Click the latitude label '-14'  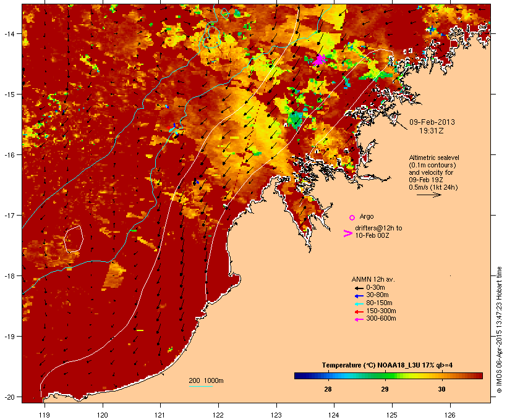click(x=9, y=33)
